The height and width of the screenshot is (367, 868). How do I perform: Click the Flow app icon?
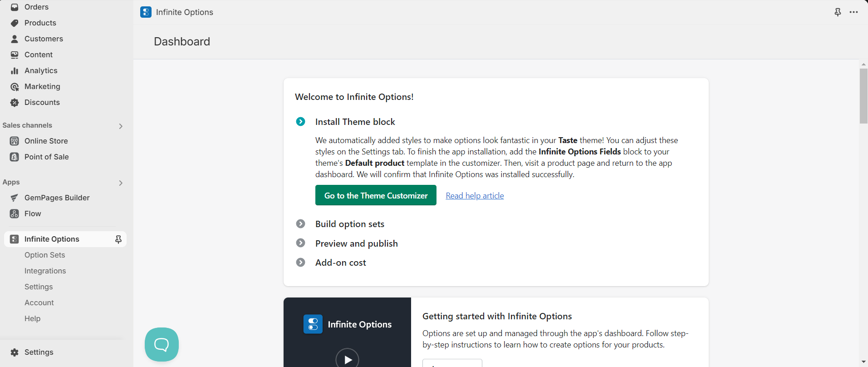(15, 214)
